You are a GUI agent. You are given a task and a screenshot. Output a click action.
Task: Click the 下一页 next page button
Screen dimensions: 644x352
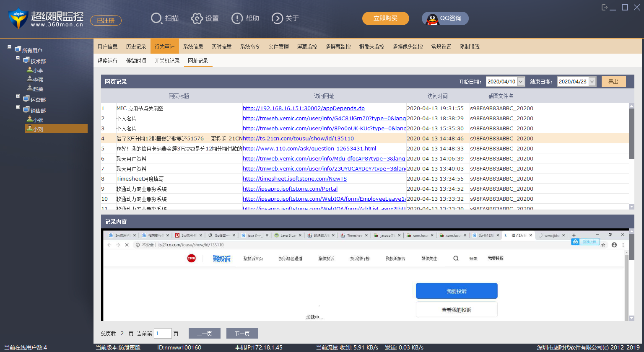pyautogui.click(x=242, y=334)
